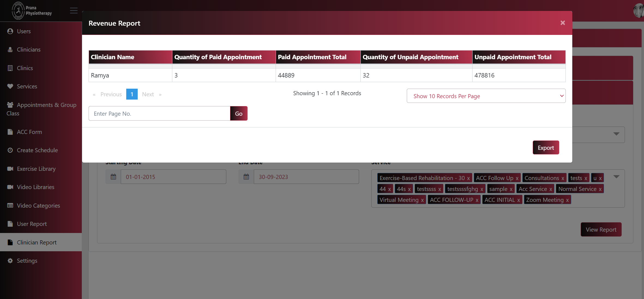Open the Show 10 Records Per Page dropdown

486,96
